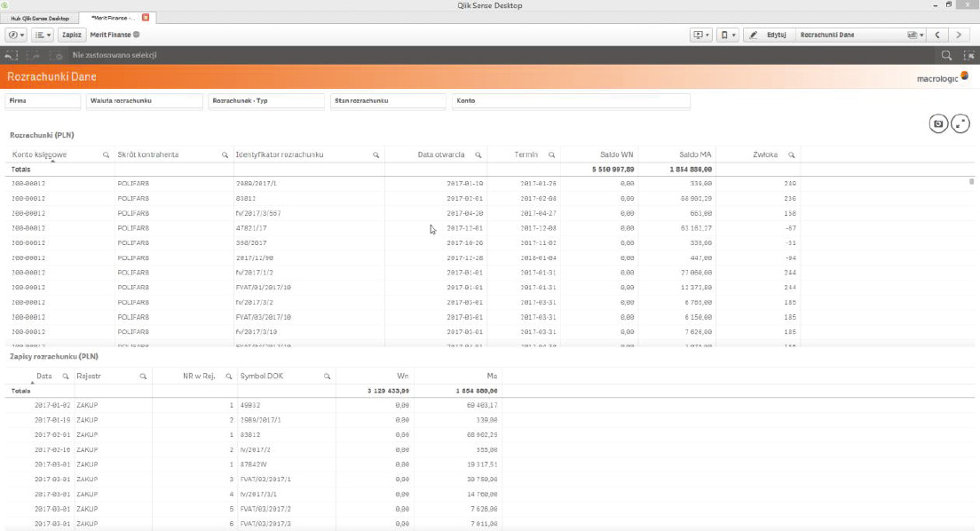Search the Data otwarcia column
This screenshot has height=531, width=980.
(x=478, y=155)
